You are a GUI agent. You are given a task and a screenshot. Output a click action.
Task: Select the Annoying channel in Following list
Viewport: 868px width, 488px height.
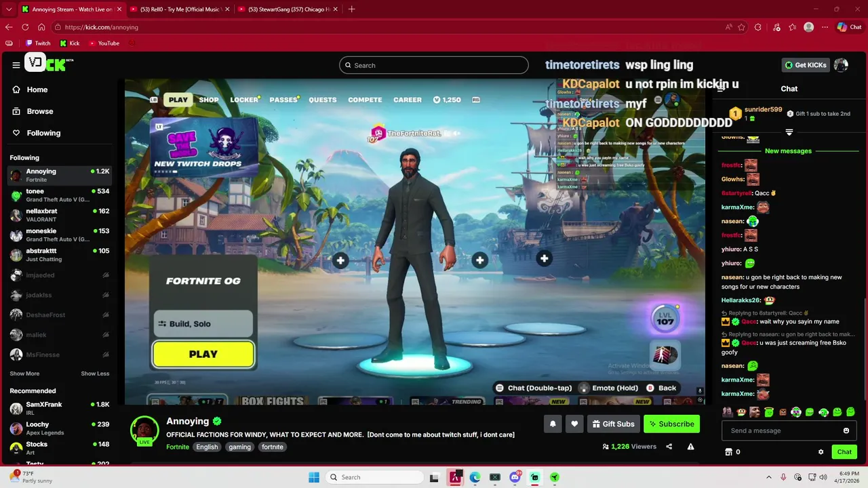pyautogui.click(x=60, y=175)
